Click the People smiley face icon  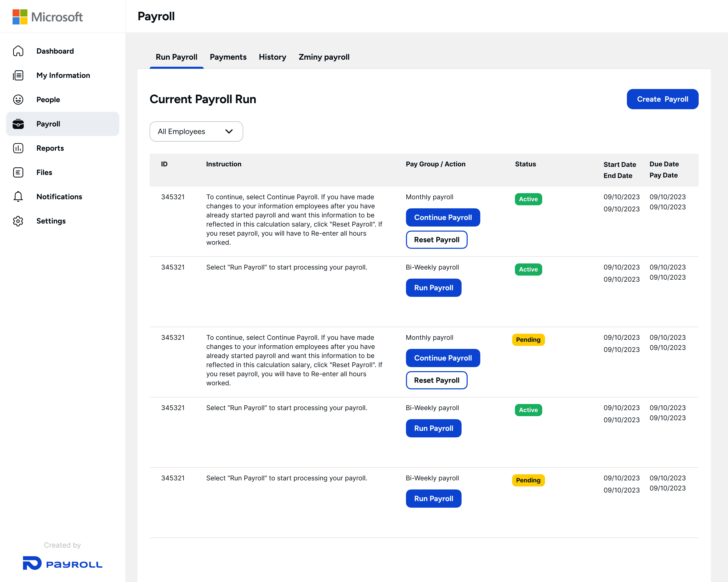pyautogui.click(x=18, y=100)
